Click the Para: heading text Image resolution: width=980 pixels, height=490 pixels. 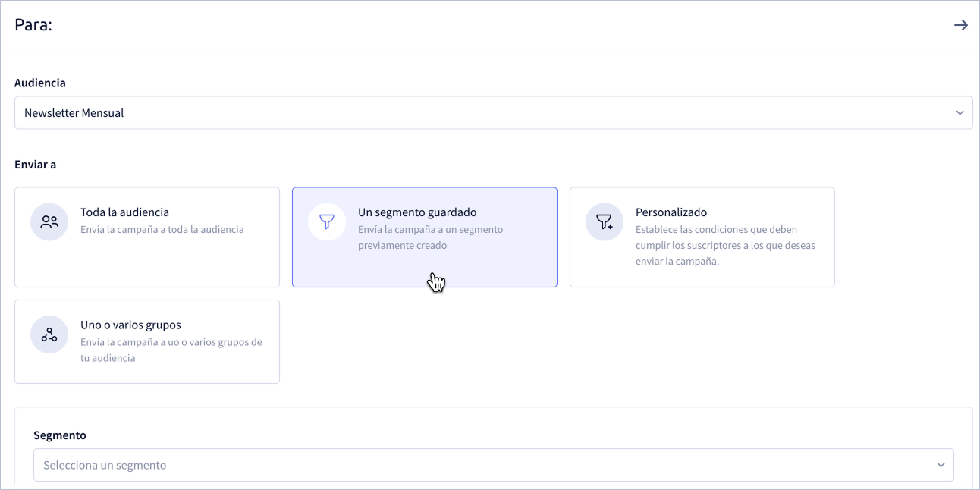(x=33, y=25)
